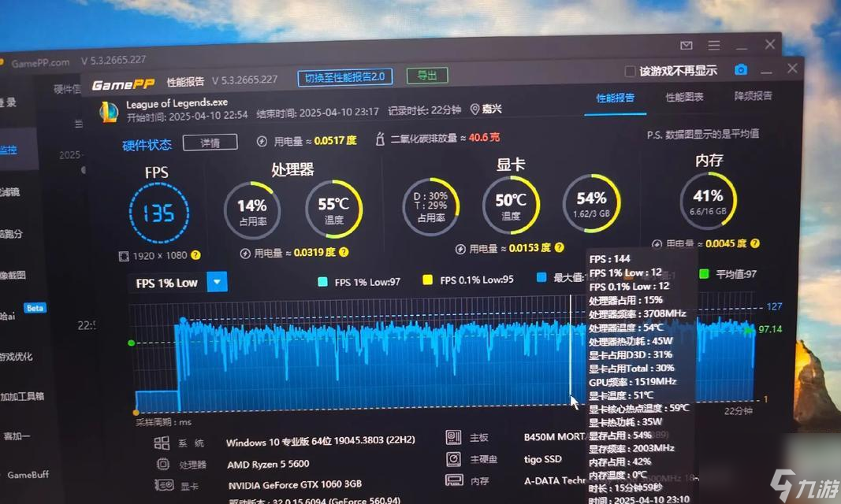This screenshot has height=504, width=841.
Task: Click the 详情 details button
Action: click(x=210, y=143)
